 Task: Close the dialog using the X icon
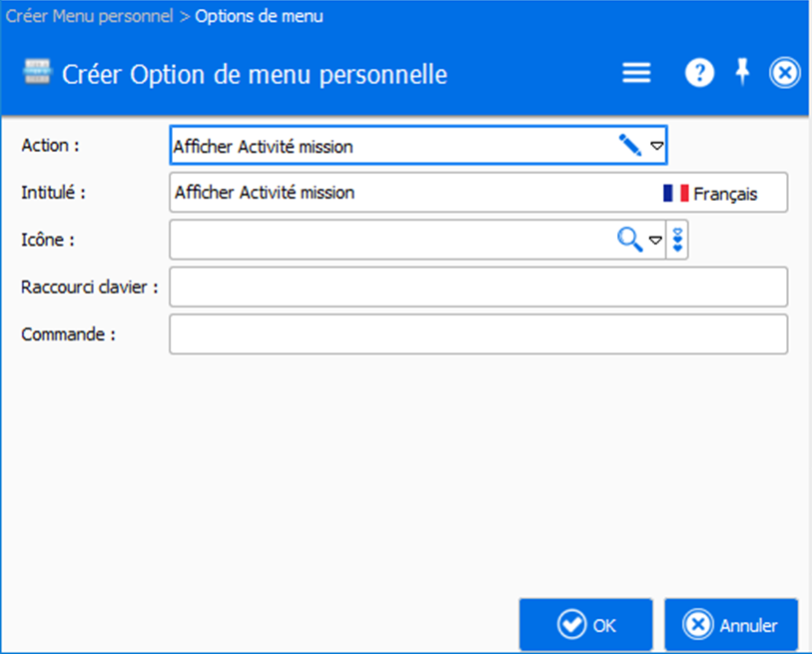785,74
